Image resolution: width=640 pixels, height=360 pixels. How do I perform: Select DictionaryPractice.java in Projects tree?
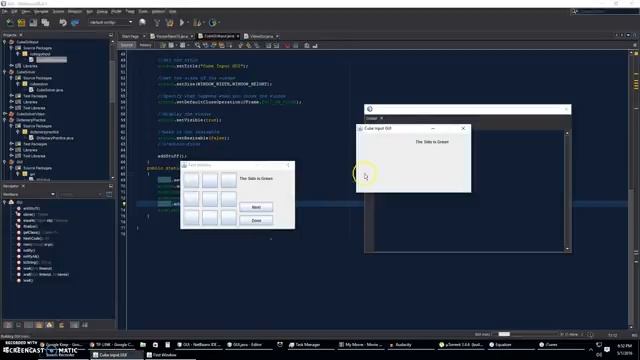click(x=55, y=138)
